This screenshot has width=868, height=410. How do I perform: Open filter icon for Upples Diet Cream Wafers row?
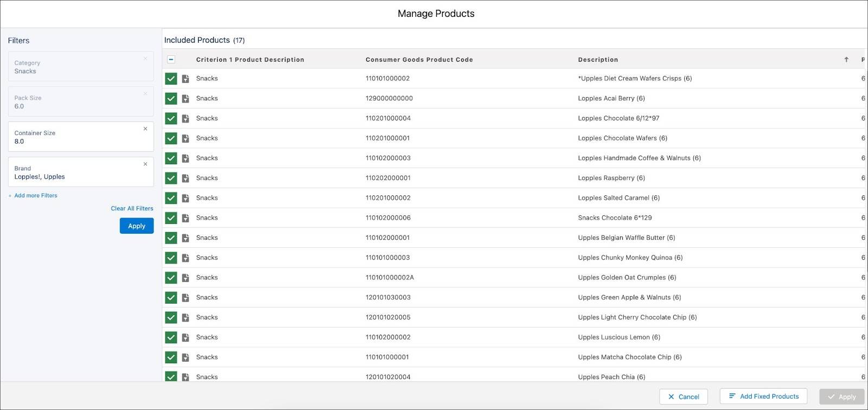pyautogui.click(x=186, y=79)
